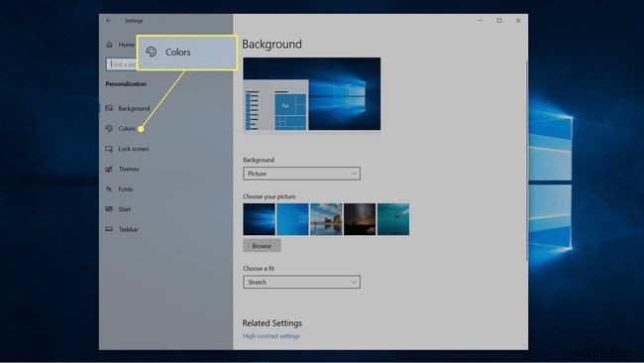644x363 pixels.
Task: Maximize the Settings window
Action: (x=499, y=20)
